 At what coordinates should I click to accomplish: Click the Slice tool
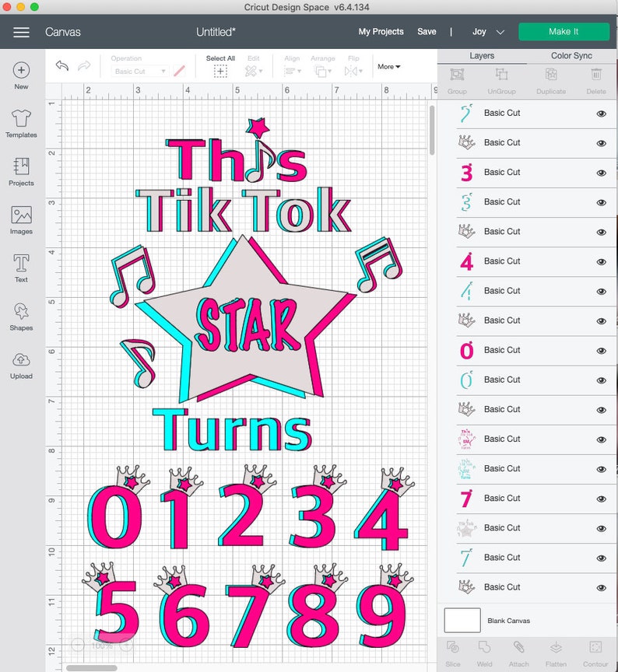tap(453, 646)
